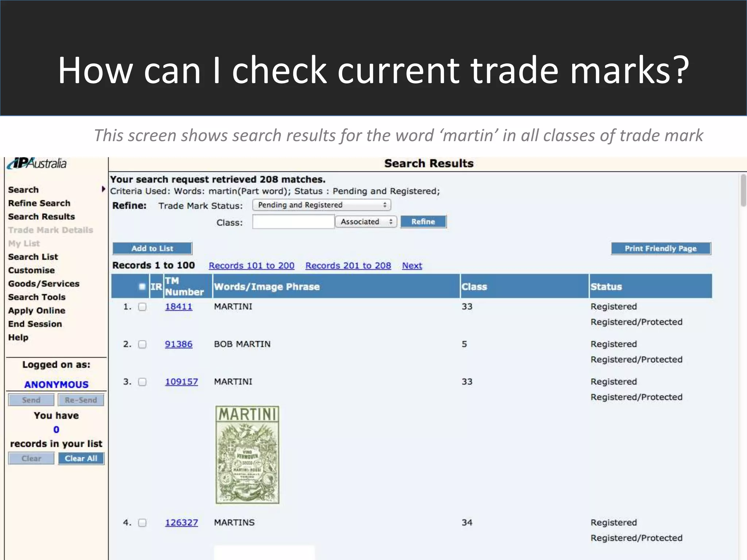
Task: Click the Add to List button
Action: [152, 248]
